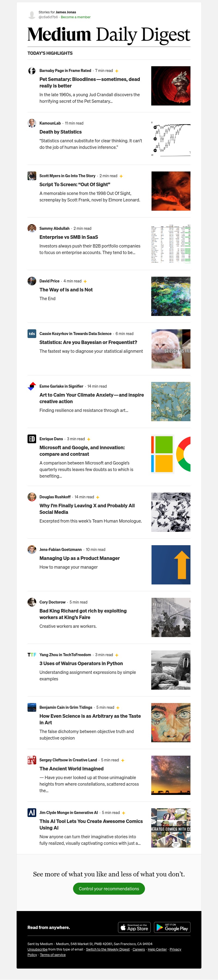Open the Death by Statistics story
218x980 pixels.
(x=60, y=132)
